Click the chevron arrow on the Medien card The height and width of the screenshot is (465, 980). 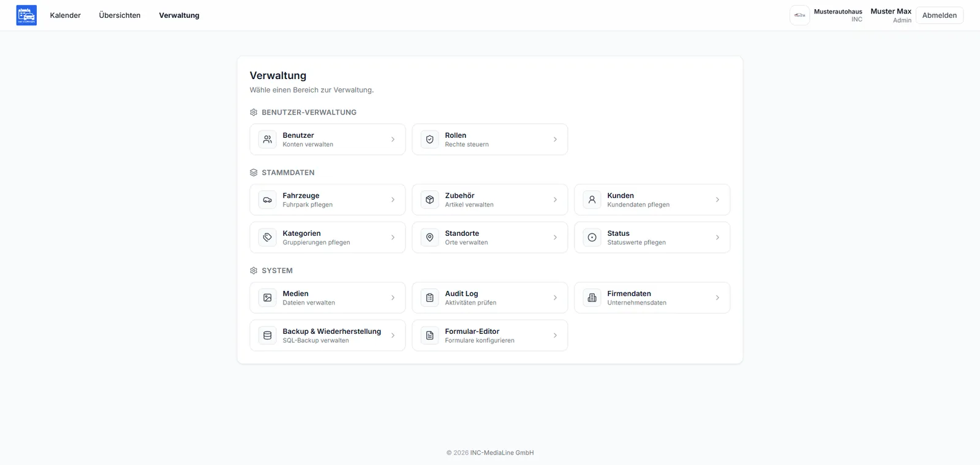click(x=393, y=298)
